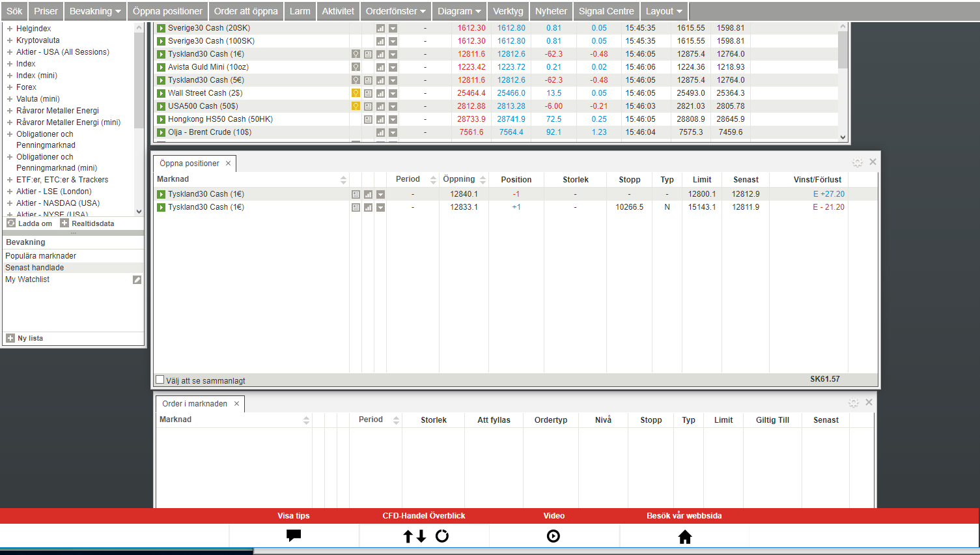Click circular refresh icon under CFD-Handel Överblick
The width and height of the screenshot is (980, 555).
[x=442, y=536]
